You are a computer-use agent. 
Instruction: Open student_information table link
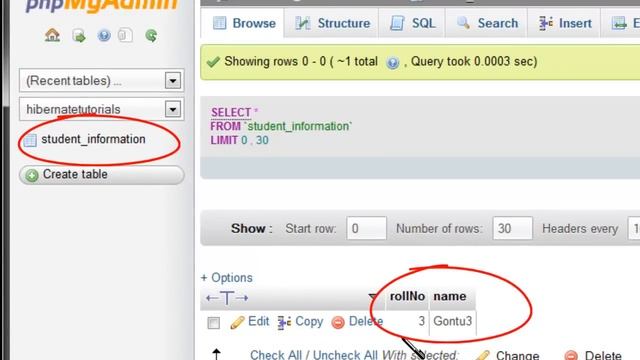tap(93, 139)
